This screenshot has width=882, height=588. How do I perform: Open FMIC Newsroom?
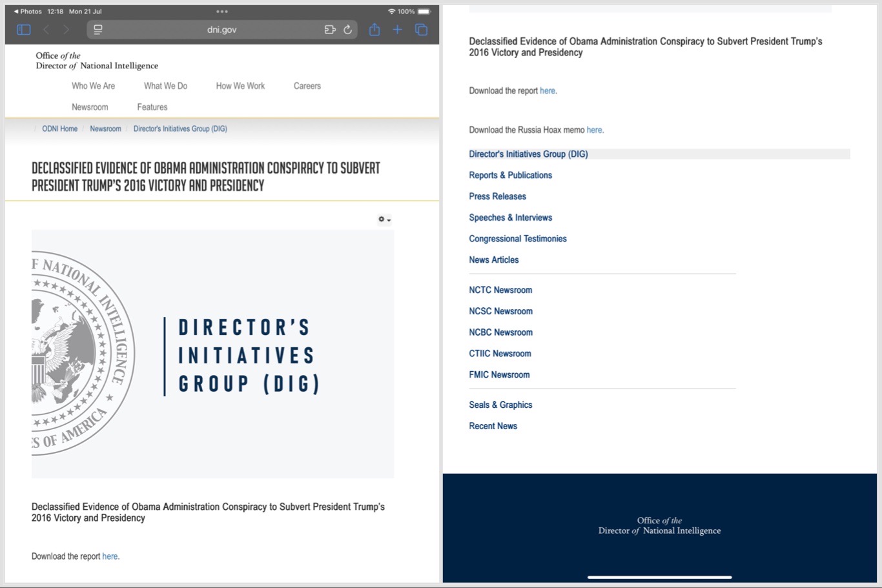click(x=499, y=375)
